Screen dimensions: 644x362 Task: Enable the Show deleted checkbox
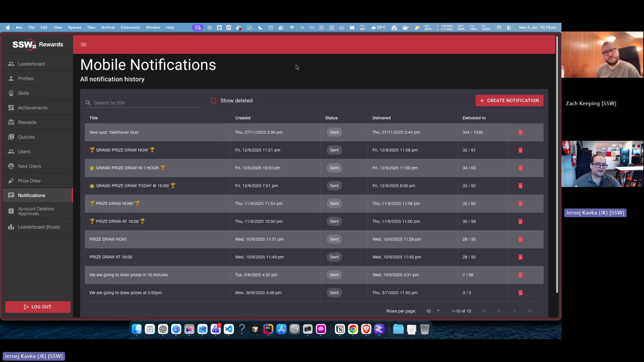[x=214, y=100]
